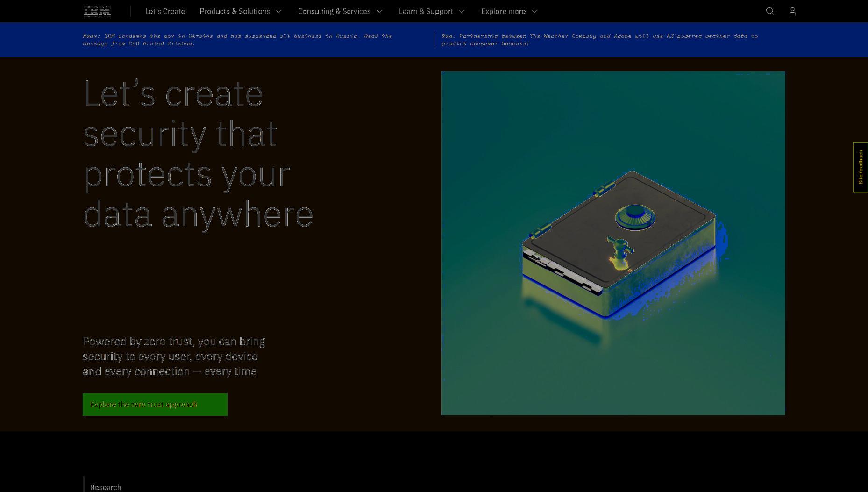The width and height of the screenshot is (868, 492).
Task: Open the Site feedback side tab
Action: 861,167
